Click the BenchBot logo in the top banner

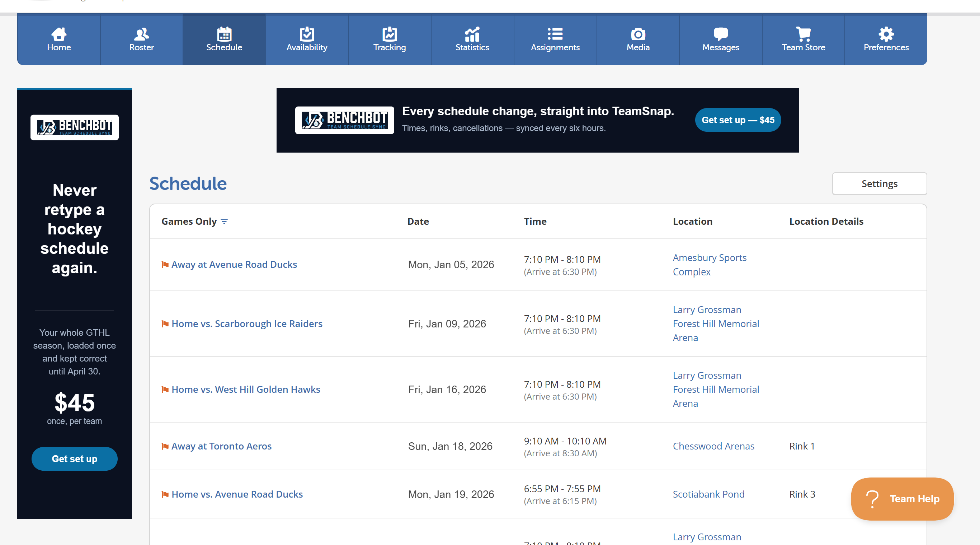point(344,120)
